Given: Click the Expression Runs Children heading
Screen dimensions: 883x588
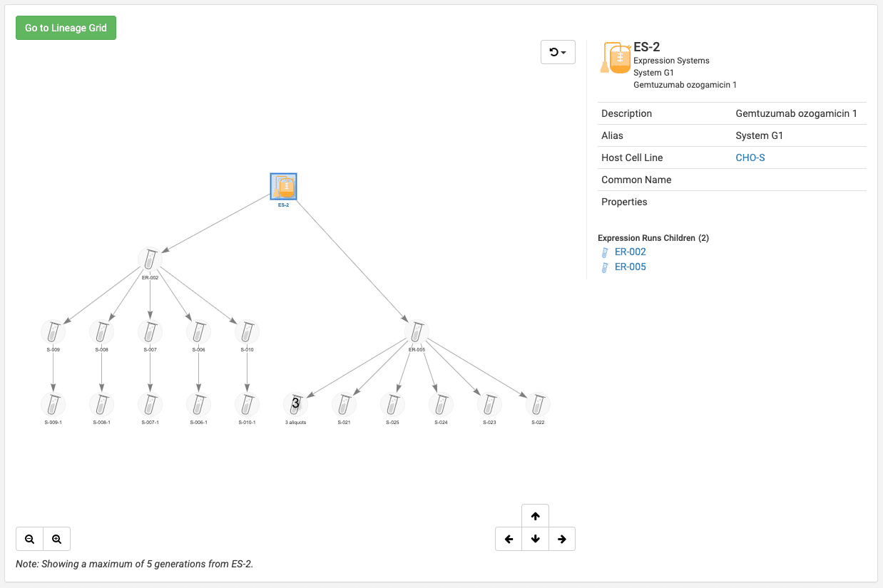Looking at the screenshot, I should pos(653,238).
